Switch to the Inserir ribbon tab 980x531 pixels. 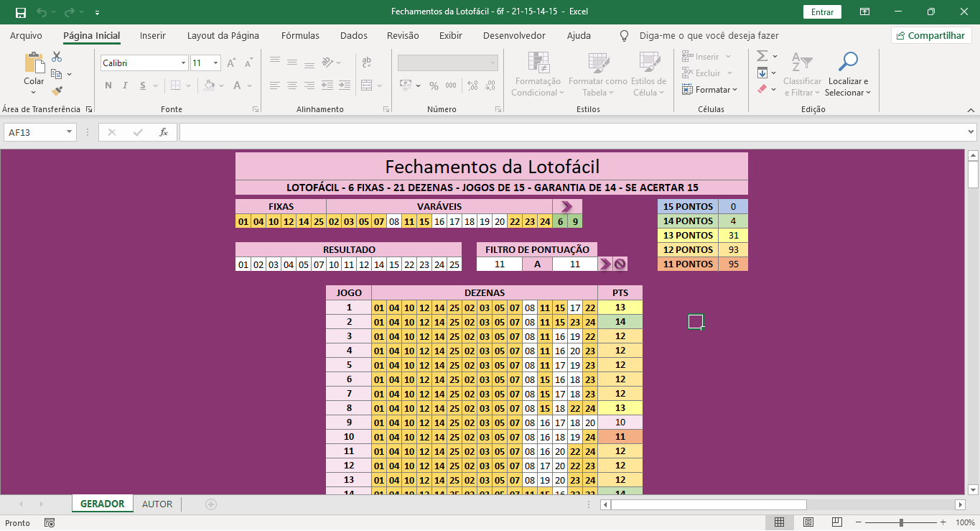click(153, 35)
